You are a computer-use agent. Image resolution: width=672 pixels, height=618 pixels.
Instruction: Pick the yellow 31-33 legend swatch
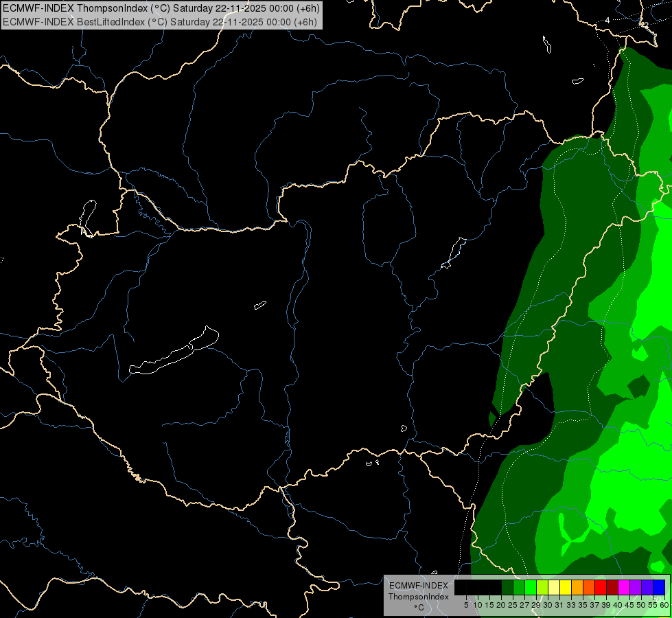coord(566,587)
